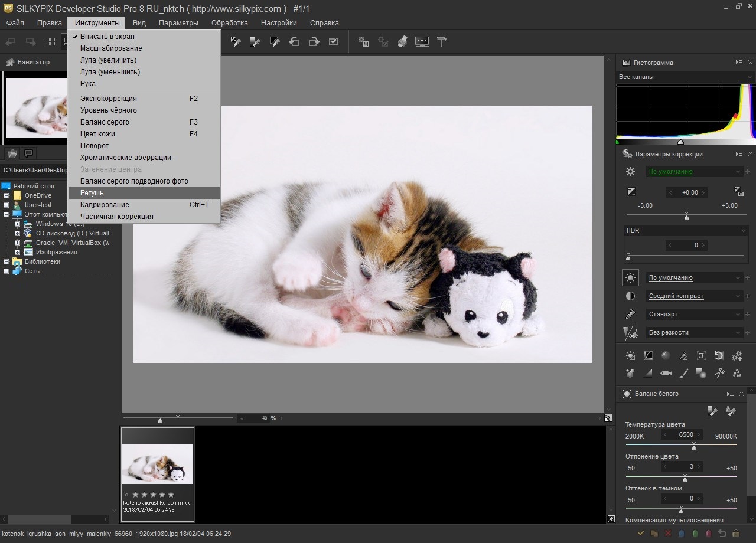Choose 'Кадрирование' menu entry

[x=105, y=205]
